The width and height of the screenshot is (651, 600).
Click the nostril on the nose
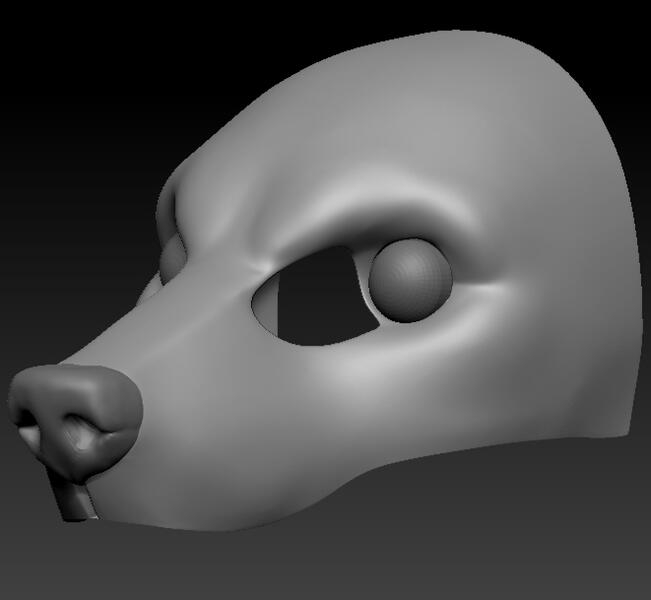pyautogui.click(x=76, y=433)
